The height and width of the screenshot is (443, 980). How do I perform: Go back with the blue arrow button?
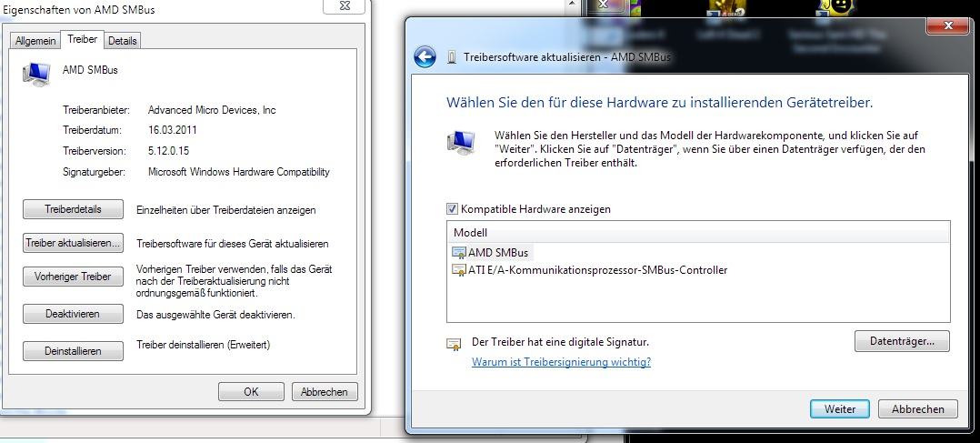point(425,57)
